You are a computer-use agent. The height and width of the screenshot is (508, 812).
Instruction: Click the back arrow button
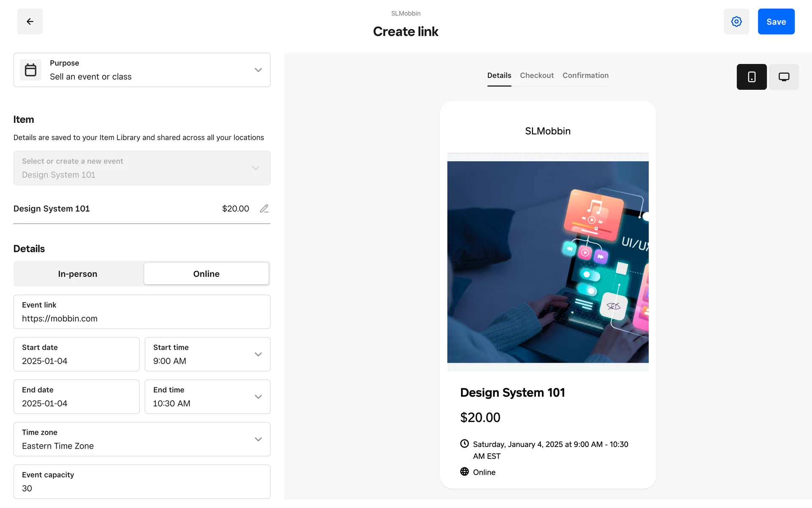[30, 22]
